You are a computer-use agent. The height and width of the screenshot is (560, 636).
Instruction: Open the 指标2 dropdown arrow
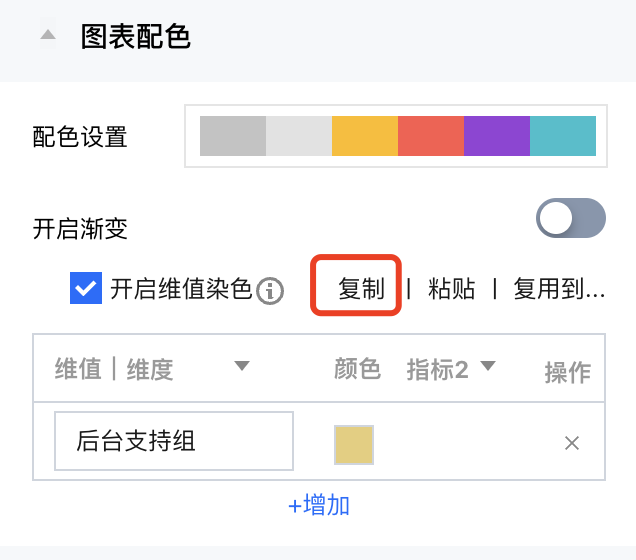tap(488, 366)
